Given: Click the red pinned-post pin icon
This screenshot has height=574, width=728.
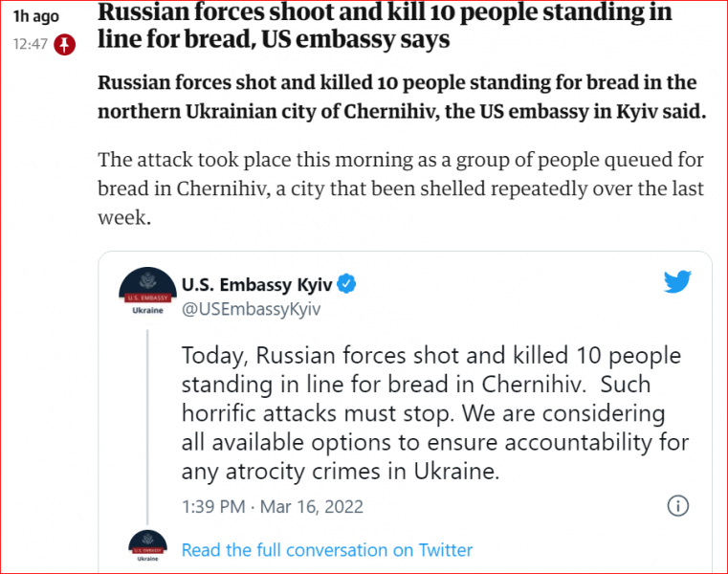Looking at the screenshot, I should pos(64,44).
